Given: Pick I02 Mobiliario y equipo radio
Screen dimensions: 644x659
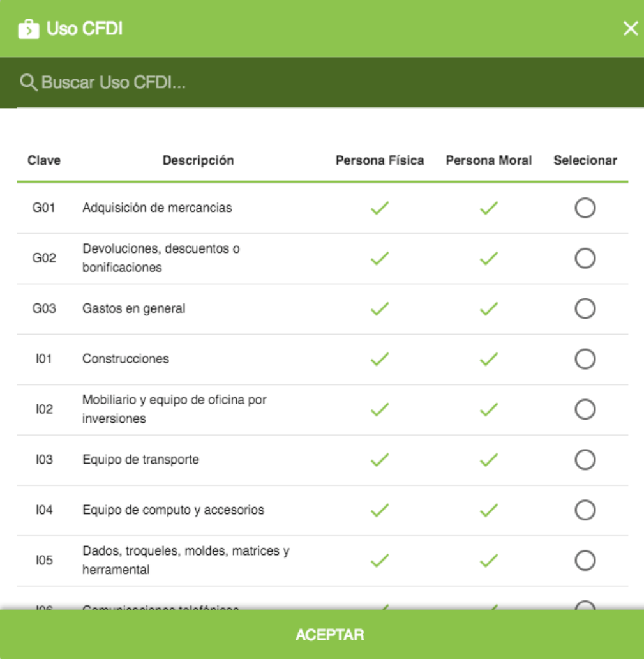Looking at the screenshot, I should point(585,409).
